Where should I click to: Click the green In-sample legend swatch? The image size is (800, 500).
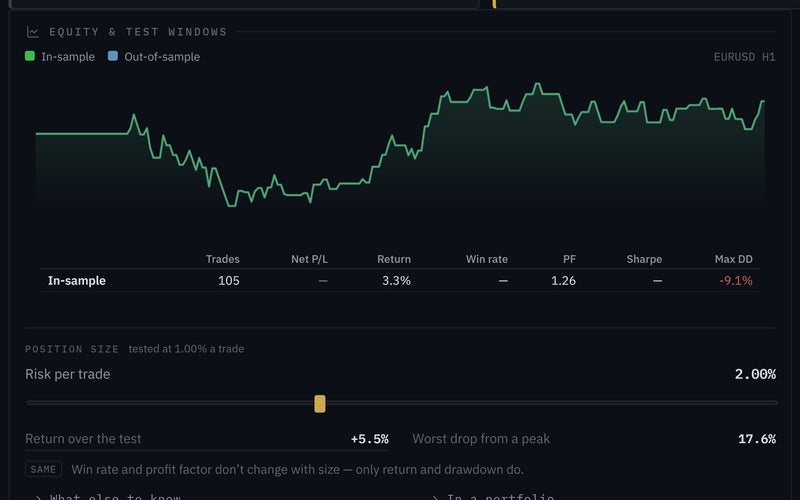tap(30, 56)
